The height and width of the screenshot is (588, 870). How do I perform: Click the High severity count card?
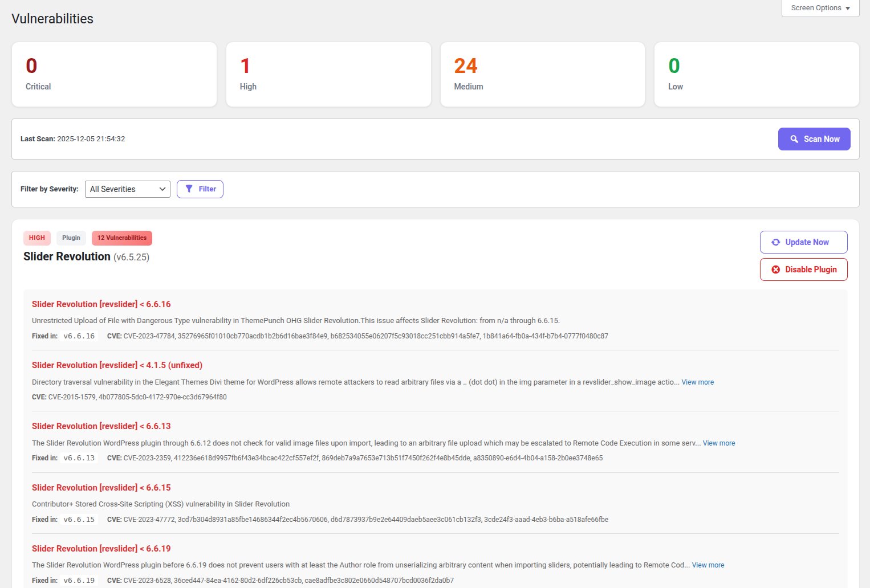click(328, 74)
